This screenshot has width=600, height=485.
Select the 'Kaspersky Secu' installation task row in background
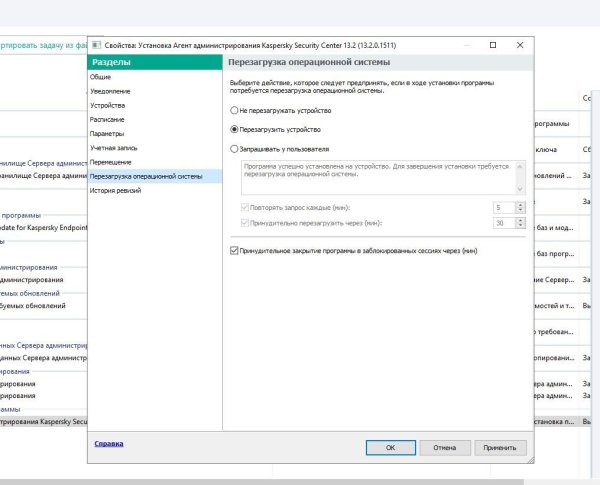[43, 421]
